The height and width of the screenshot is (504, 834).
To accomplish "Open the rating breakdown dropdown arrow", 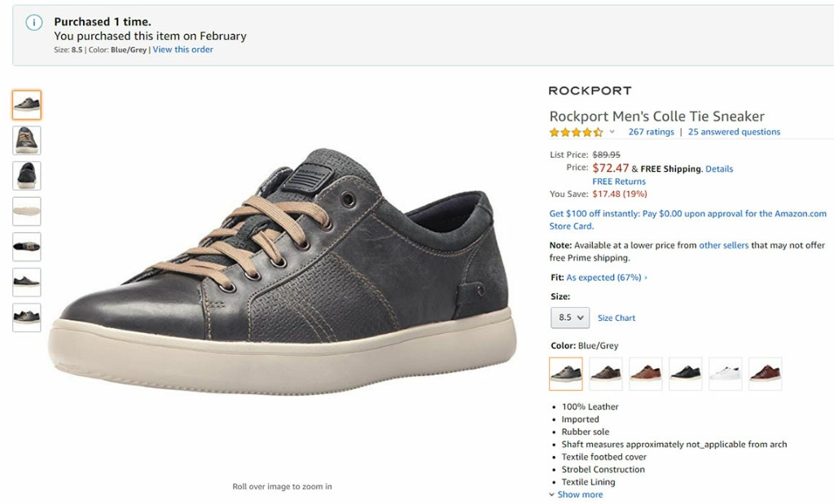I will click(612, 132).
